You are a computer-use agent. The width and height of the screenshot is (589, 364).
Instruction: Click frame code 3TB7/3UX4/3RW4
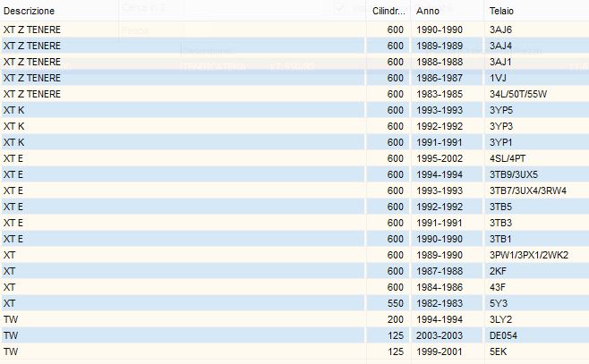528,191
